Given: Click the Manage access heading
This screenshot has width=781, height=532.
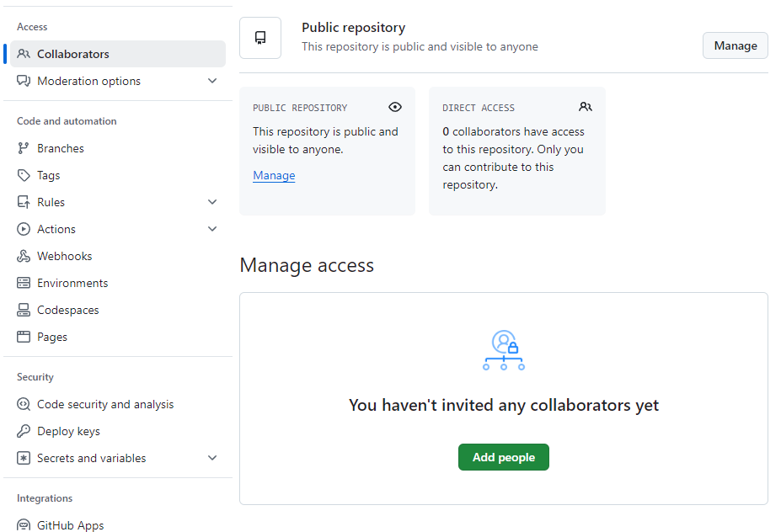Looking at the screenshot, I should coord(307,265).
